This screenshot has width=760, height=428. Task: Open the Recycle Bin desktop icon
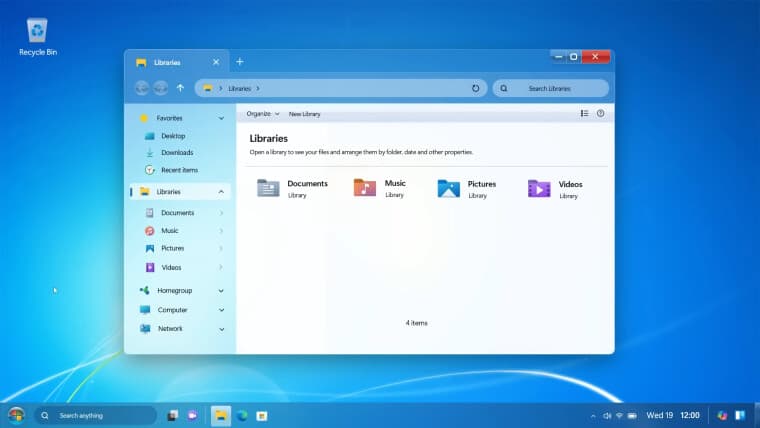coord(37,37)
